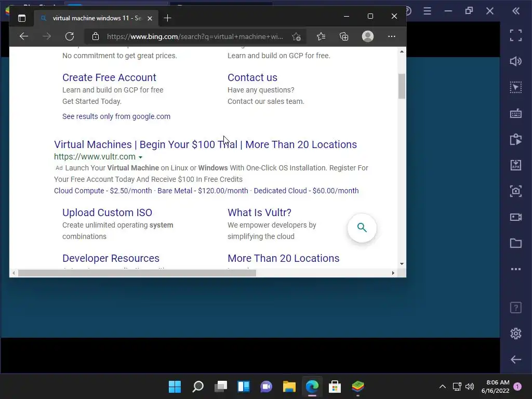Image resolution: width=532 pixels, height=399 pixels.
Task: Open BlueStacks help icon in sidebar
Action: 516,308
